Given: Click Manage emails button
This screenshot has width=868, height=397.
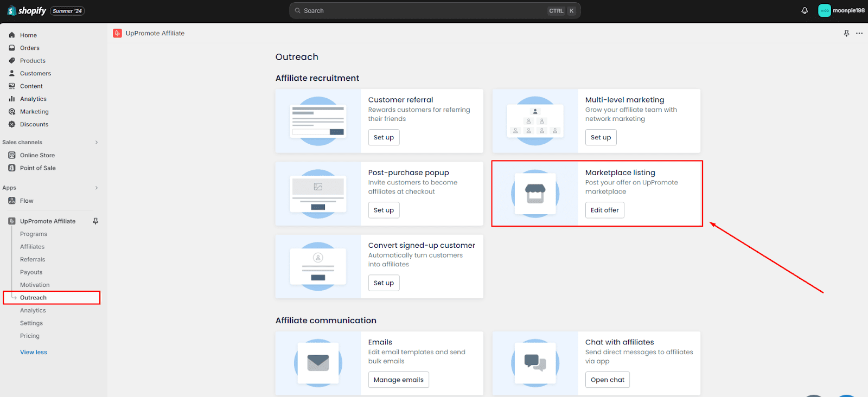Looking at the screenshot, I should click(398, 380).
